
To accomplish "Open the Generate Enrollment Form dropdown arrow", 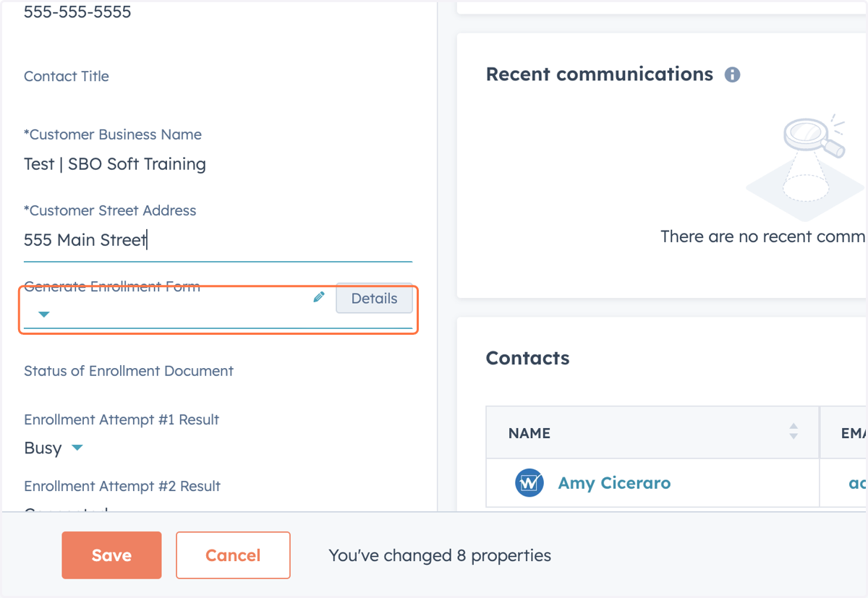I will (x=43, y=315).
